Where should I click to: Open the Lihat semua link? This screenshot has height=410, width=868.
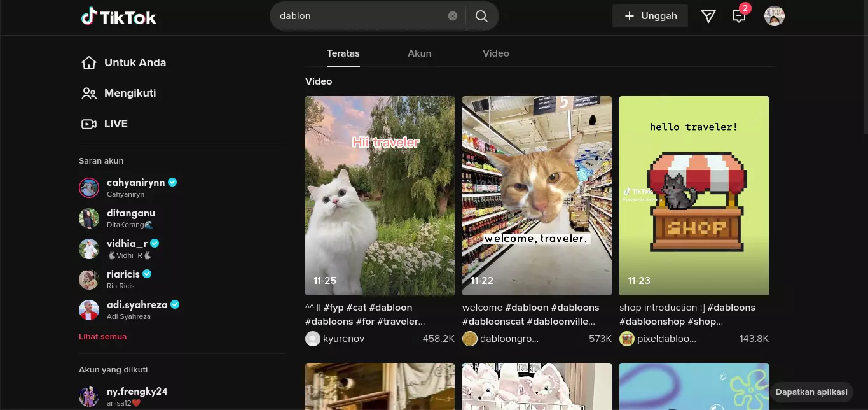[x=102, y=336]
